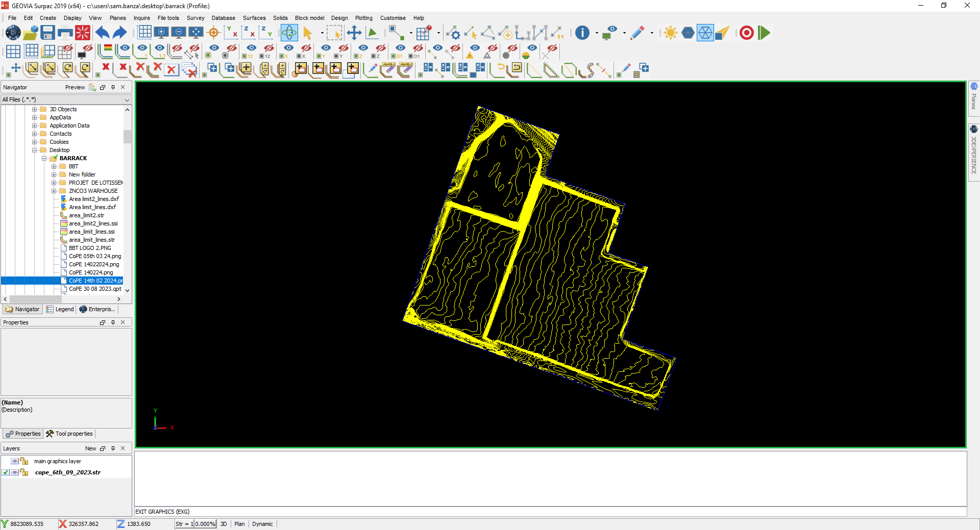Click the orange crosshair target icon
This screenshot has width=980, height=530.
pyautogui.click(x=214, y=33)
